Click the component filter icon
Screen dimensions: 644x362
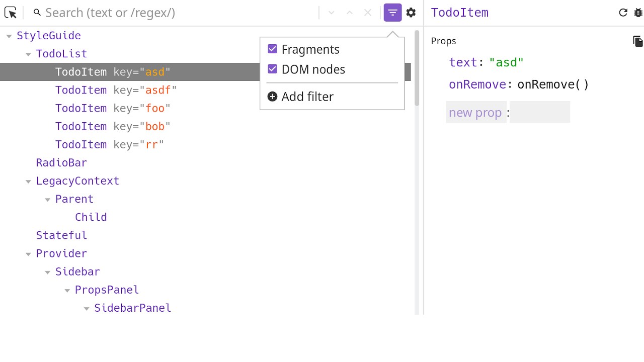(392, 13)
